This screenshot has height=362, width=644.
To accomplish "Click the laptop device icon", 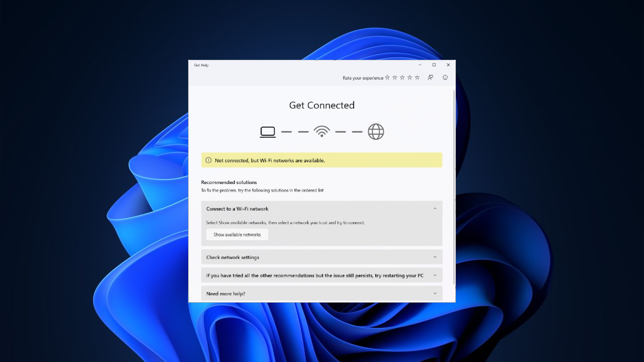I will click(x=268, y=132).
